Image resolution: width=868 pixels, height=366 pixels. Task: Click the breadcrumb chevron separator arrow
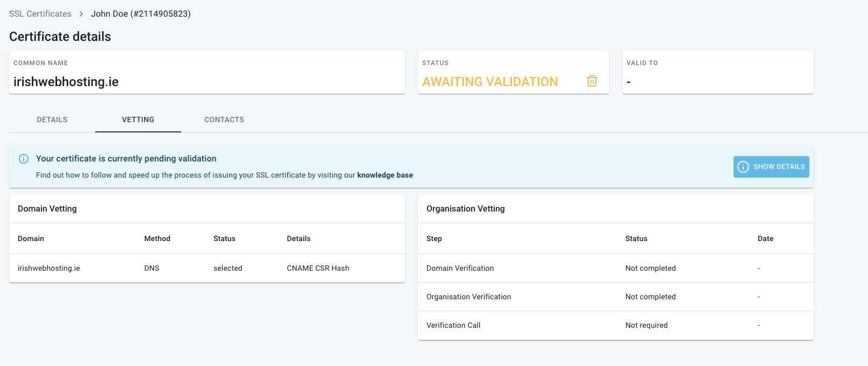click(81, 14)
